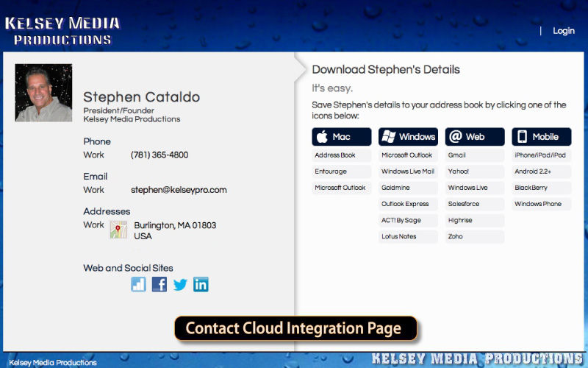Screen dimensions: 588x368
Task: Choose ACT! By Sage option
Action: (x=408, y=220)
